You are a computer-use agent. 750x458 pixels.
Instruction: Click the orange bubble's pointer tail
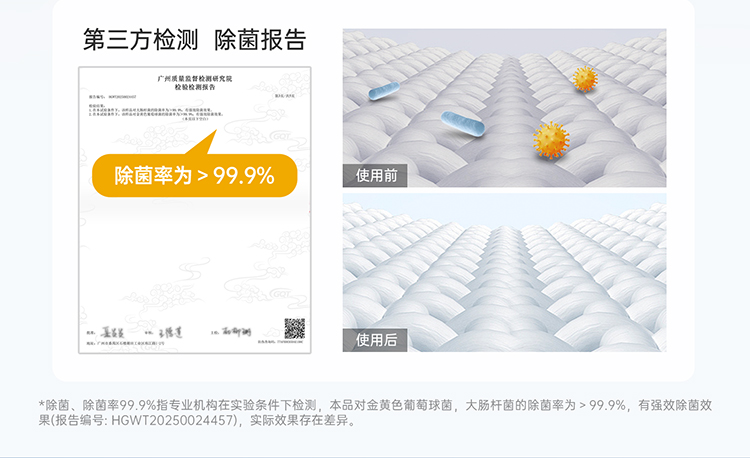point(203,142)
